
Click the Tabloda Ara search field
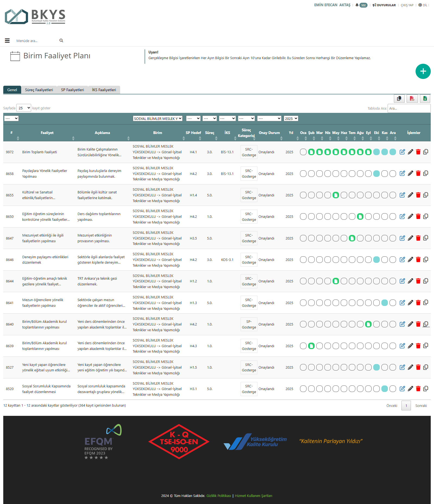pyautogui.click(x=409, y=108)
